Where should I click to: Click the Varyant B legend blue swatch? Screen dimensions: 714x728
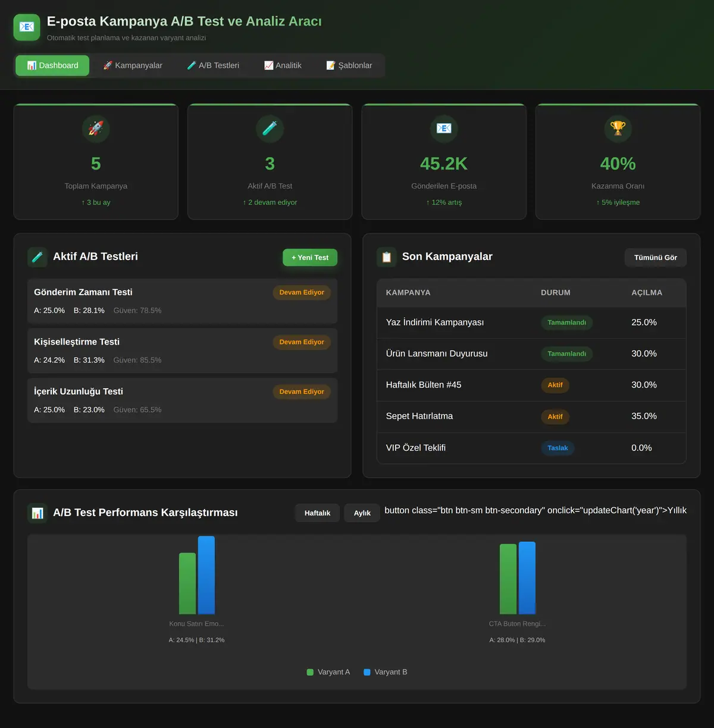pyautogui.click(x=367, y=672)
